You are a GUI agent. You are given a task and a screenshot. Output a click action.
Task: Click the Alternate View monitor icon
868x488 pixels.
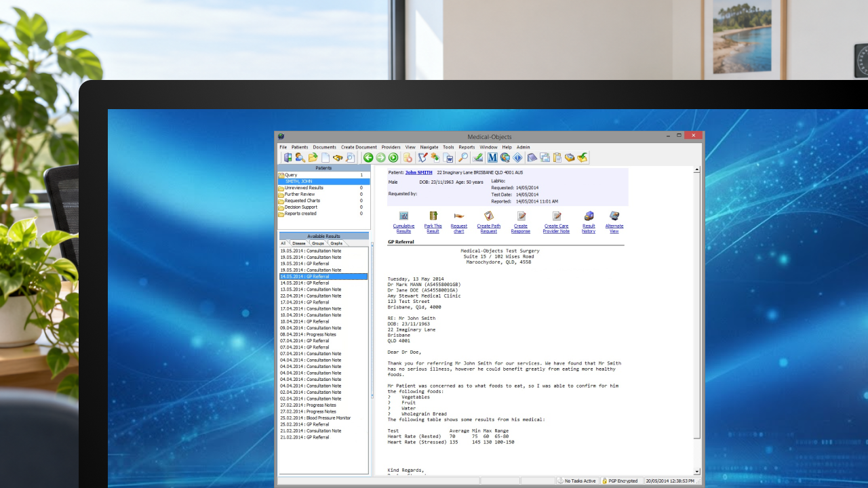click(x=614, y=216)
